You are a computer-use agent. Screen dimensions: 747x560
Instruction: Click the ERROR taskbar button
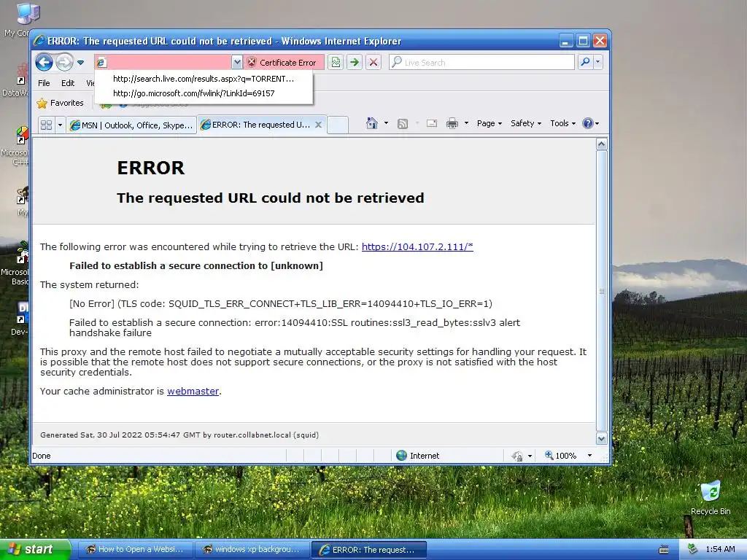pos(368,550)
